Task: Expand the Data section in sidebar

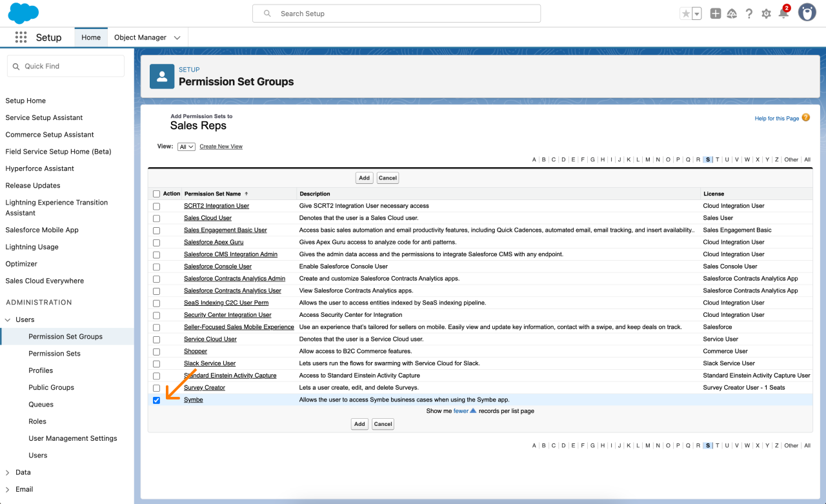Action: click(8, 472)
